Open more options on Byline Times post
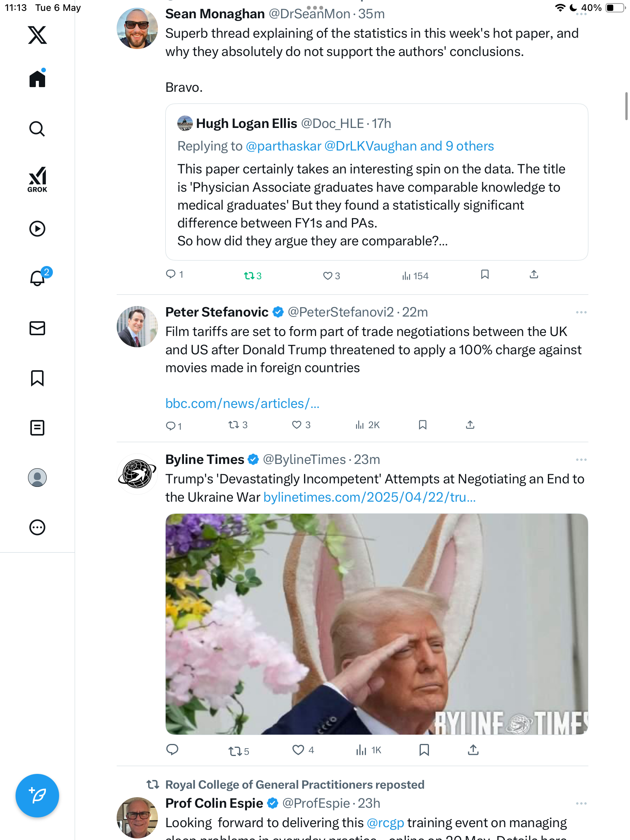Screen dimensions: 630x840 click(581, 460)
